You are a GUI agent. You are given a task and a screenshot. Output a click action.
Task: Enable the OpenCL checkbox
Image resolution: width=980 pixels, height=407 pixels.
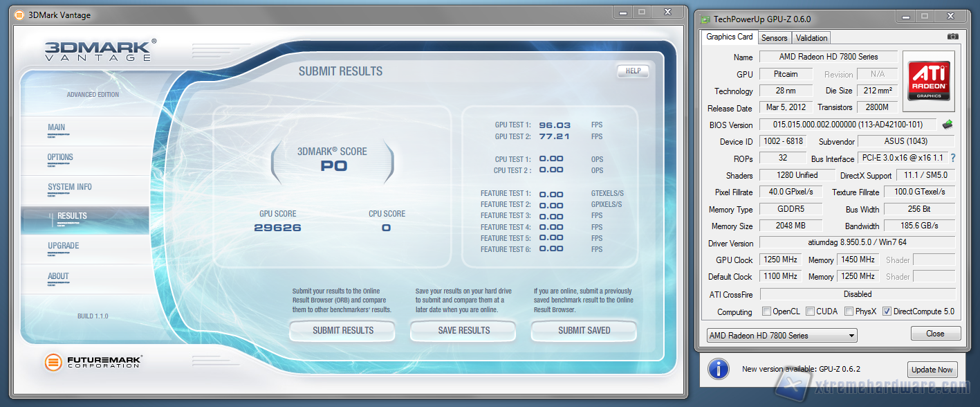[766, 311]
